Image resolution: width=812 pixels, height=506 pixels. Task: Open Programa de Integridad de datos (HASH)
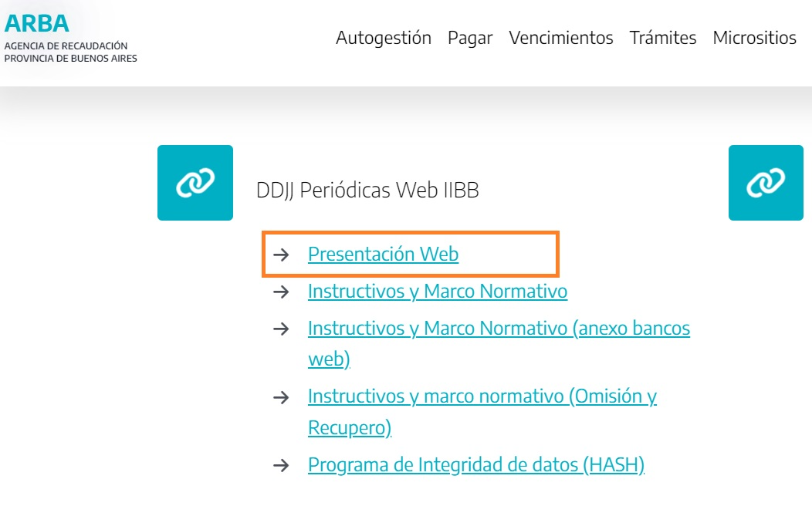[x=476, y=464]
